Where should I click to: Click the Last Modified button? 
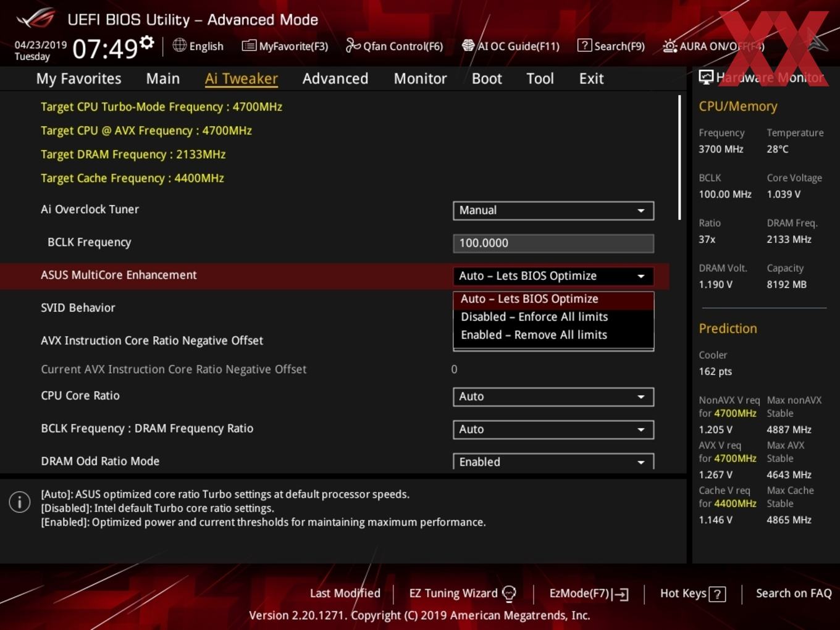click(345, 594)
